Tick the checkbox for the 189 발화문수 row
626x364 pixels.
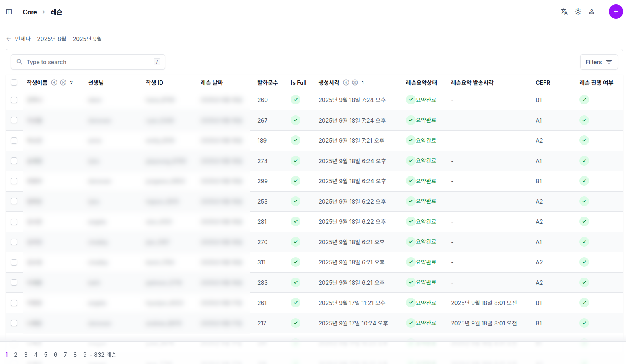[x=14, y=141]
